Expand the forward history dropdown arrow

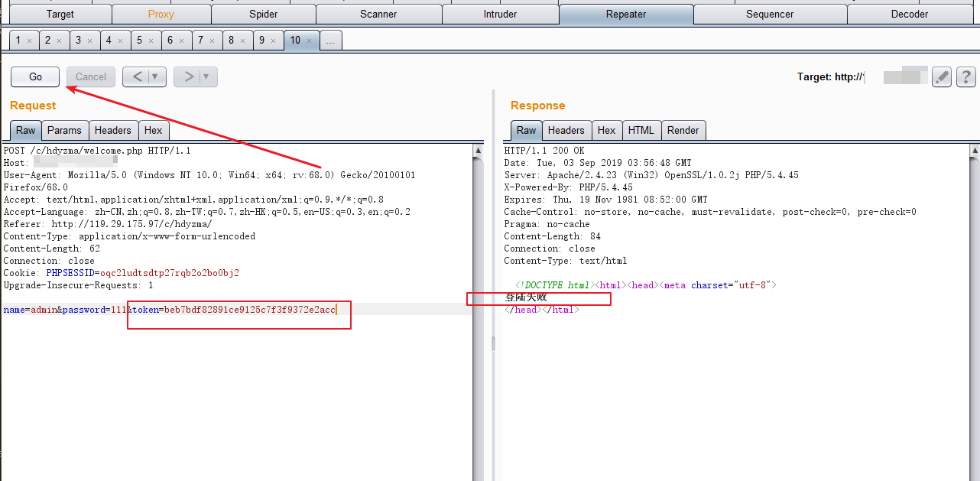coord(207,76)
